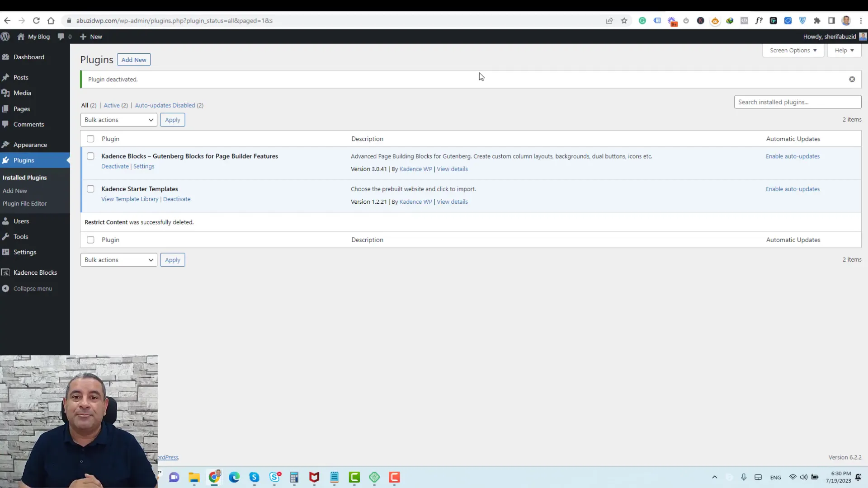Click the address bar URL
The image size is (868, 488).
(x=175, y=21)
